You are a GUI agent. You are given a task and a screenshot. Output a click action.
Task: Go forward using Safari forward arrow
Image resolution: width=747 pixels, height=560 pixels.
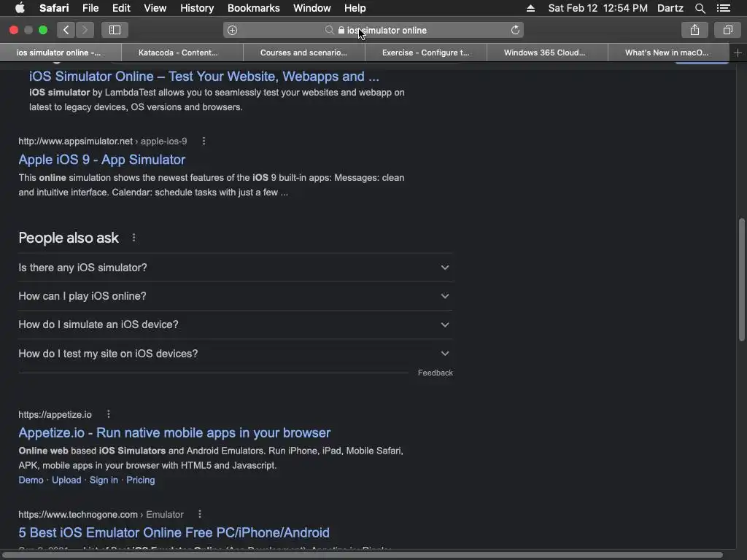85,30
